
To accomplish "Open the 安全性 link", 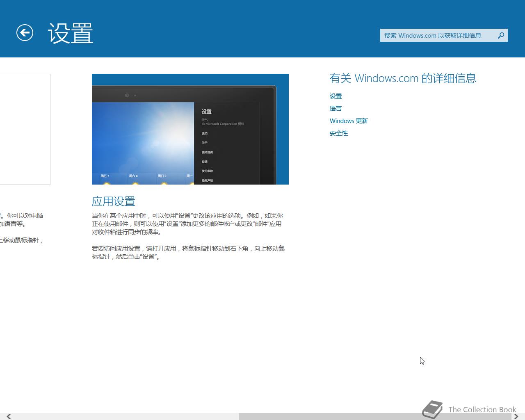I will pos(339,133).
